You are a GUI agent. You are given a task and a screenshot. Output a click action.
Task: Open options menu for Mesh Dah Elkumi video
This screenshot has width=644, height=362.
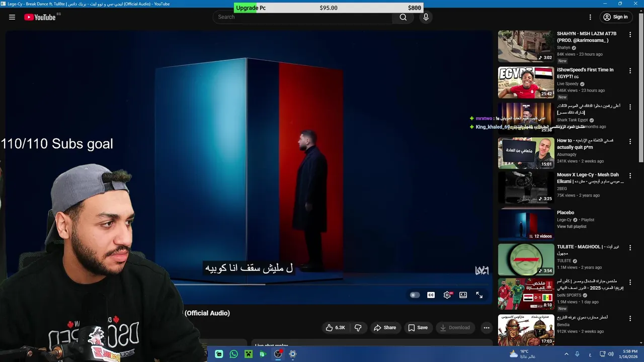(x=630, y=176)
